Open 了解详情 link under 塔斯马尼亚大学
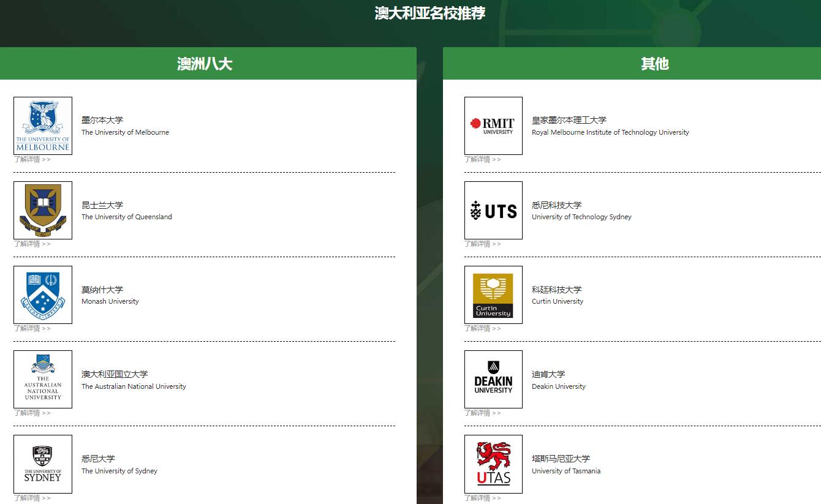Screen dimensions: 821x504 point(479,498)
